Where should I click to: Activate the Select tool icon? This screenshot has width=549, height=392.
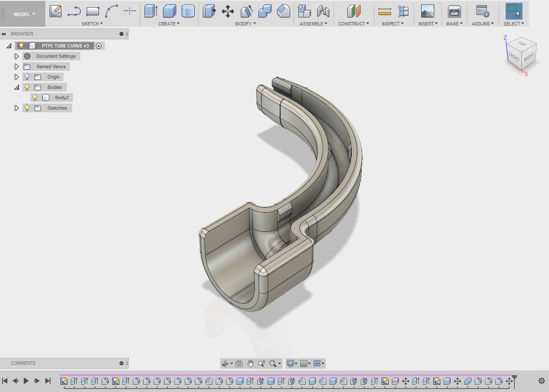coord(514,11)
